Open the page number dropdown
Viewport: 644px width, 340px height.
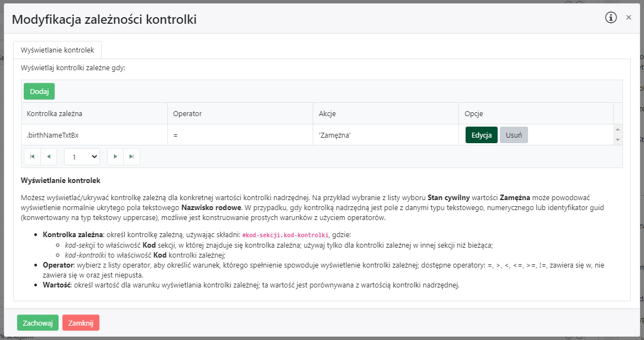pos(82,157)
